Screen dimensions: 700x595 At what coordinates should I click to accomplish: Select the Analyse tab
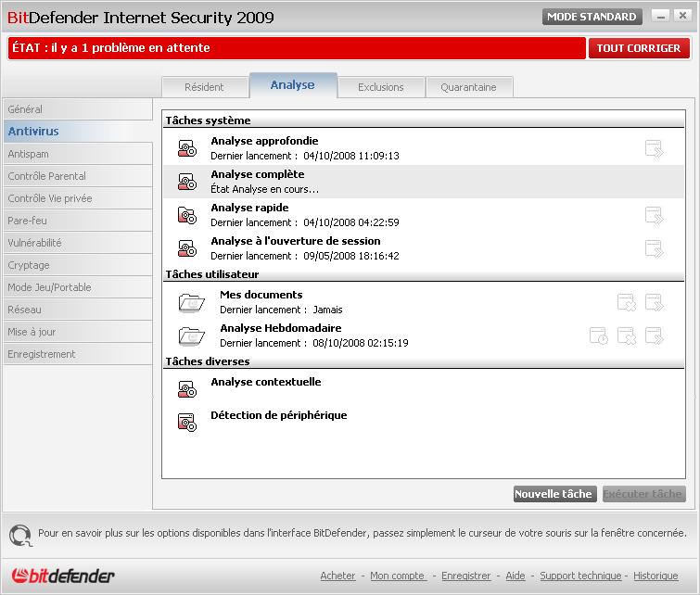(293, 85)
